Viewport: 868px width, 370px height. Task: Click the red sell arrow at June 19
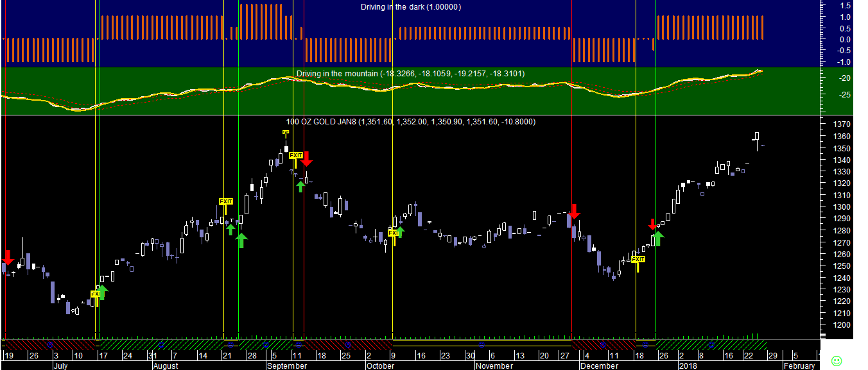[x=8, y=257]
